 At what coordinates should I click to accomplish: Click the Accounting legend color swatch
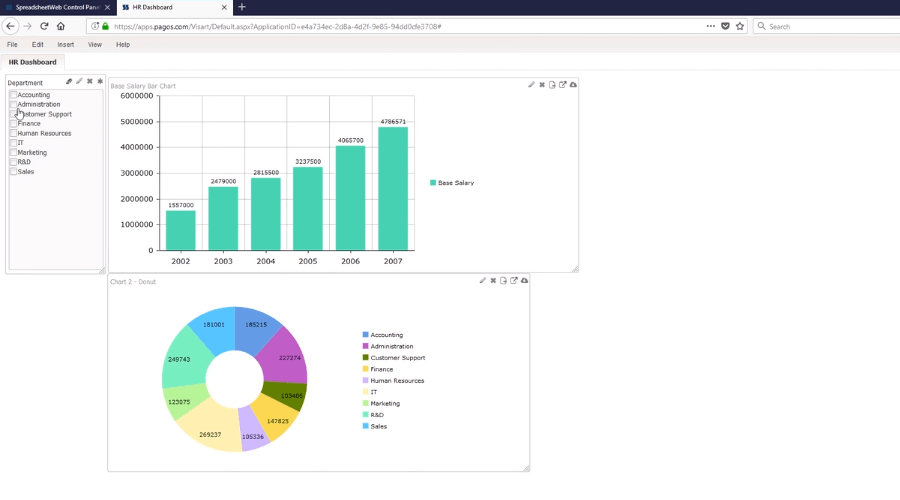[x=366, y=335]
